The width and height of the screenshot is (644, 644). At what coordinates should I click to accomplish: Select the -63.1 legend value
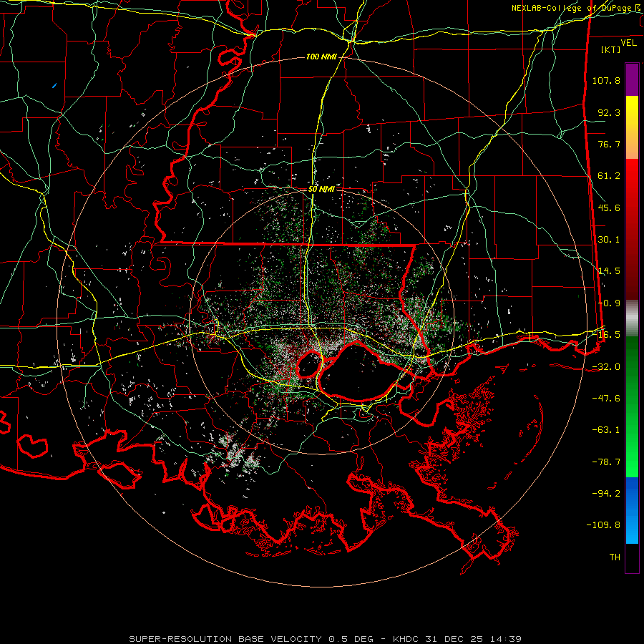click(x=606, y=430)
